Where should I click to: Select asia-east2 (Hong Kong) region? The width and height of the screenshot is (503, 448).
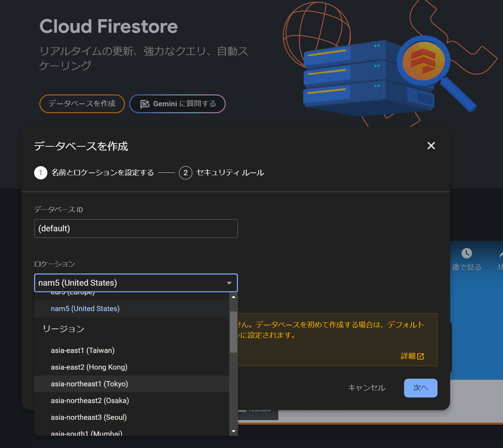[132, 367]
